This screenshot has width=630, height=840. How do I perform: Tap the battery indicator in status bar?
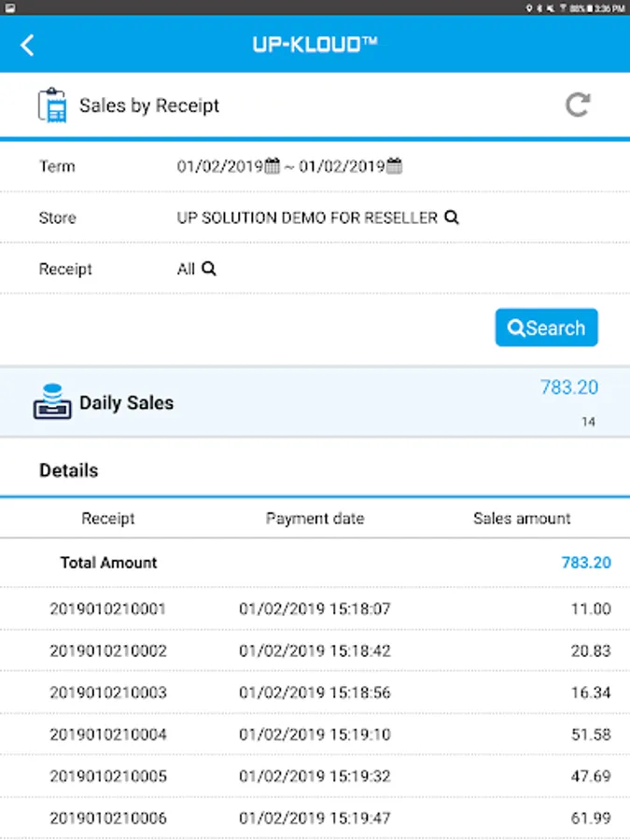tap(589, 8)
